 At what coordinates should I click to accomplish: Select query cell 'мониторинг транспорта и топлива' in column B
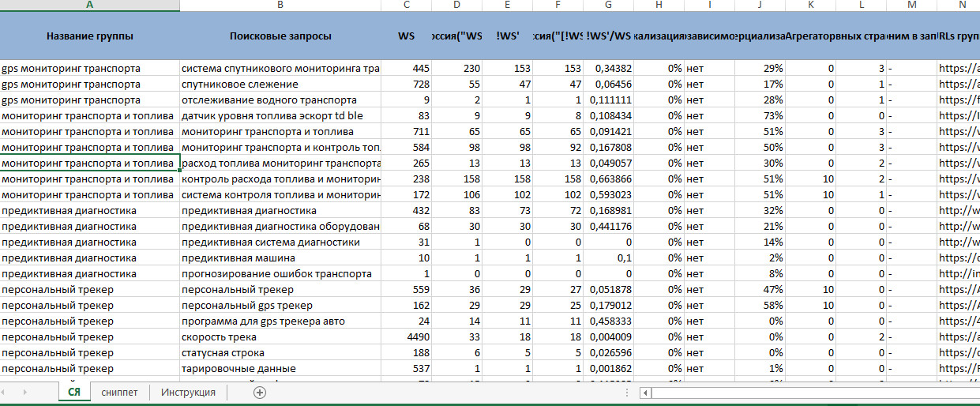click(x=280, y=132)
